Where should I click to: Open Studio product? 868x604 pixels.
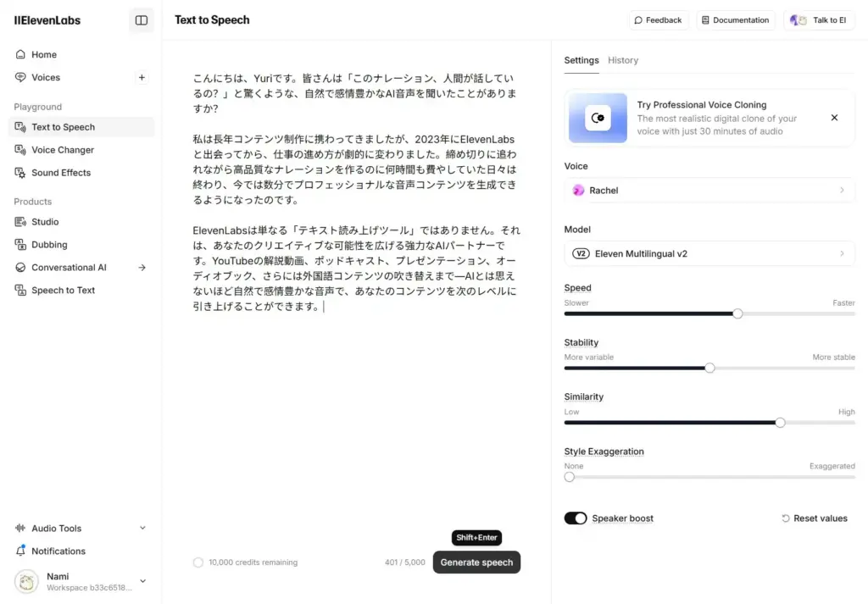[81, 222]
